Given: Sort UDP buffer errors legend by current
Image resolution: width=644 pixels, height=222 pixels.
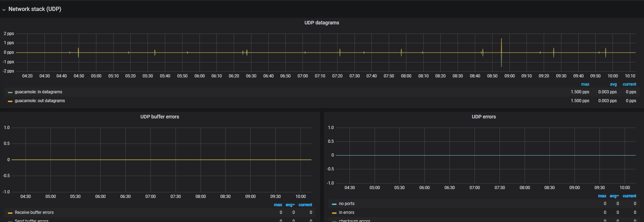Looking at the screenshot, I should [305, 205].
